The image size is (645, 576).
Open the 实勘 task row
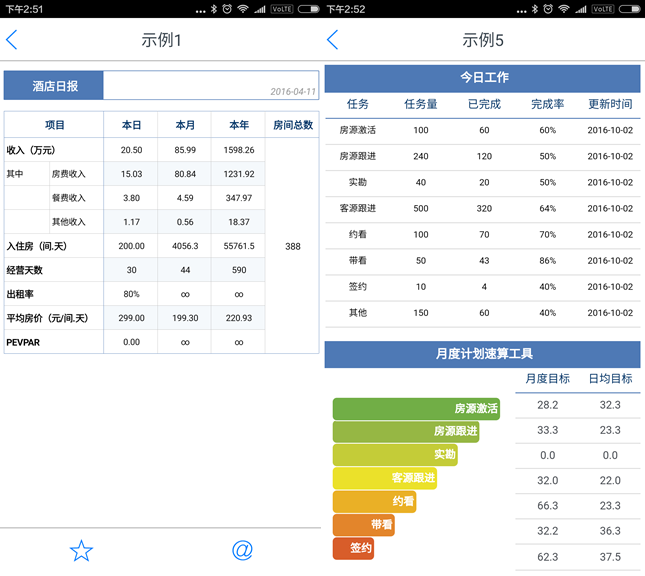[482, 182]
